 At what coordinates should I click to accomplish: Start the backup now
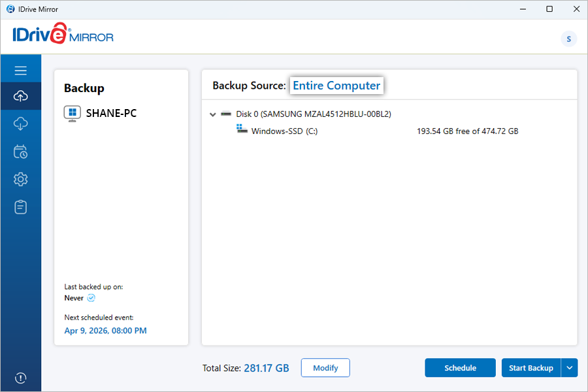tap(531, 368)
